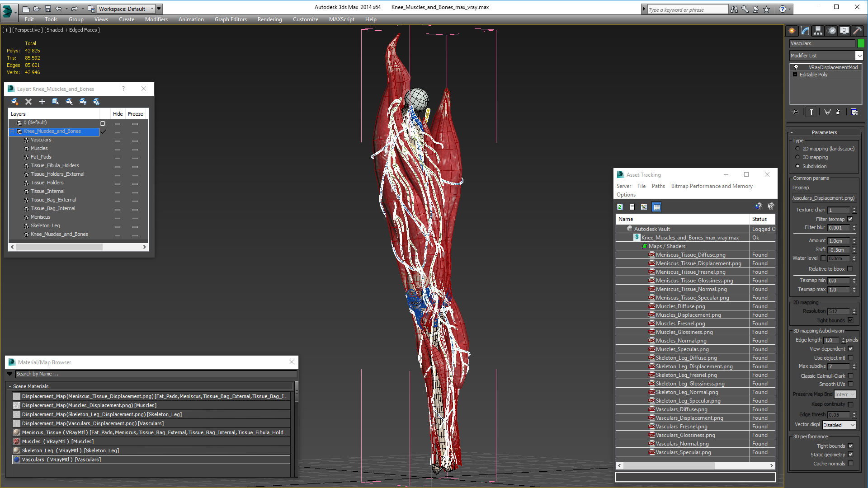Click the favorites star icon in title bar
The image size is (868, 488).
click(766, 9)
